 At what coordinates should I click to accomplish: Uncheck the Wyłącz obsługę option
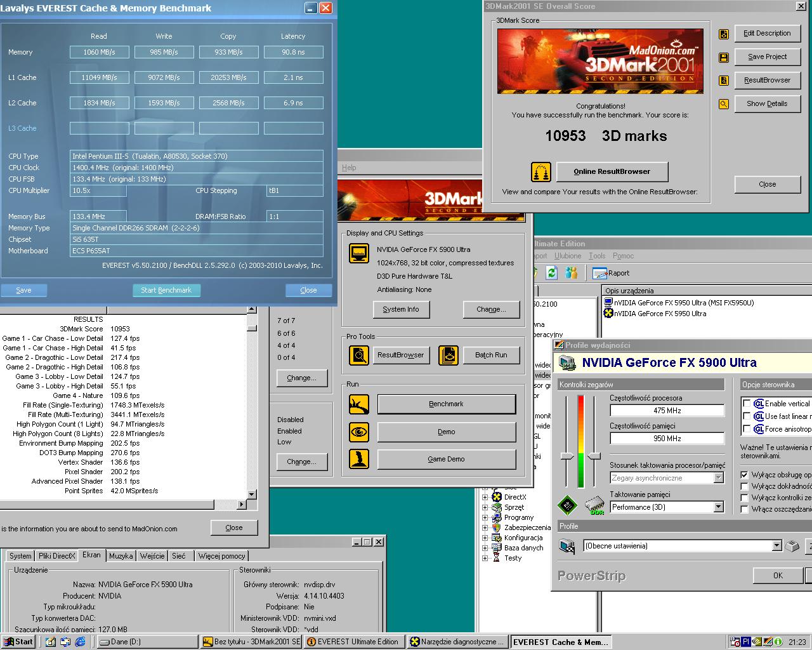pyautogui.click(x=745, y=475)
